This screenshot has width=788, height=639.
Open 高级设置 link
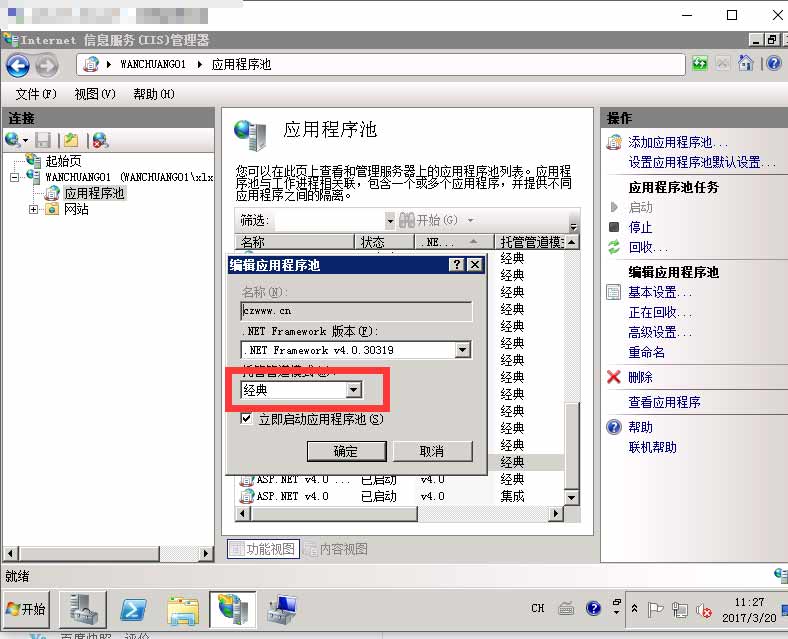click(658, 333)
